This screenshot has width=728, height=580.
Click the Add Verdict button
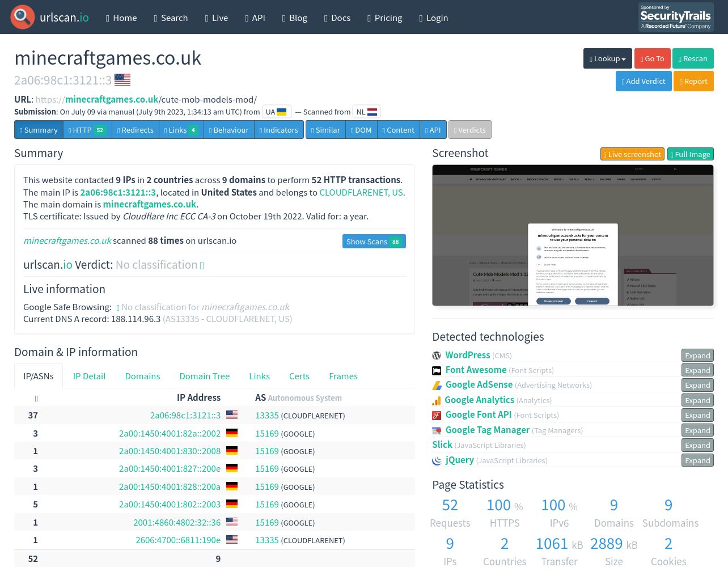(x=644, y=81)
